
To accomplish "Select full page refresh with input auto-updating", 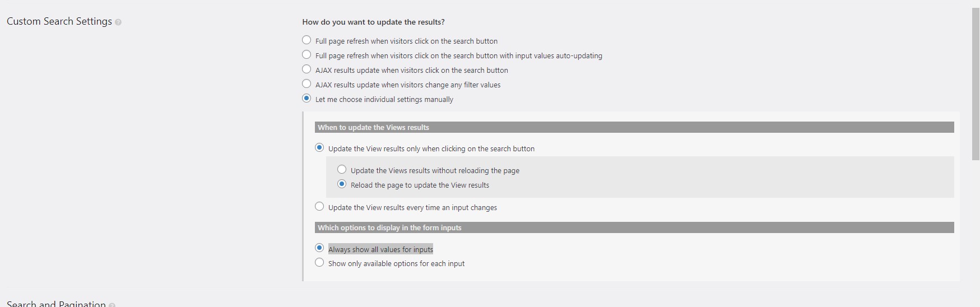I will click(306, 55).
